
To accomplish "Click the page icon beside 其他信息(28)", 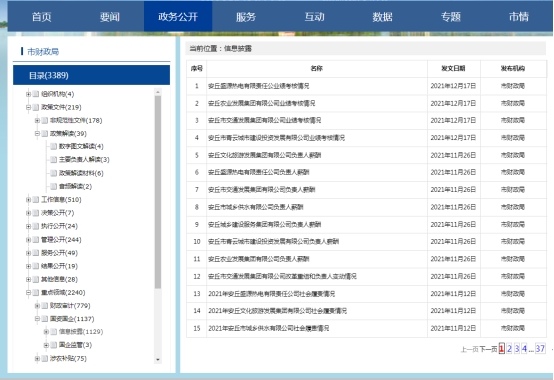I will coord(36,279).
